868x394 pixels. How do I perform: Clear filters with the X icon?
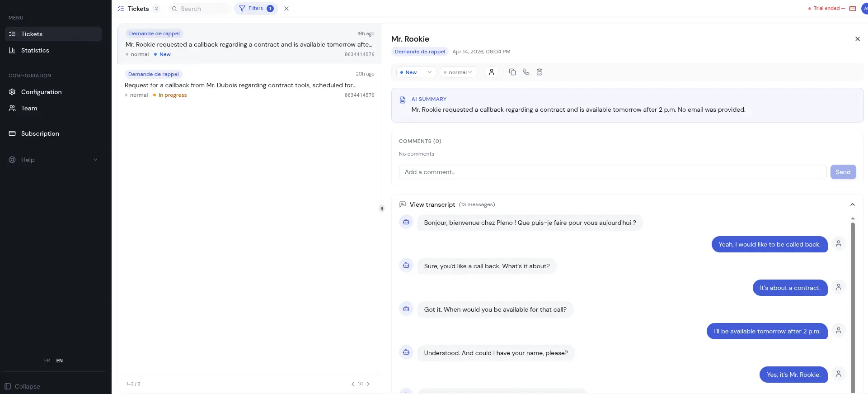coord(286,9)
